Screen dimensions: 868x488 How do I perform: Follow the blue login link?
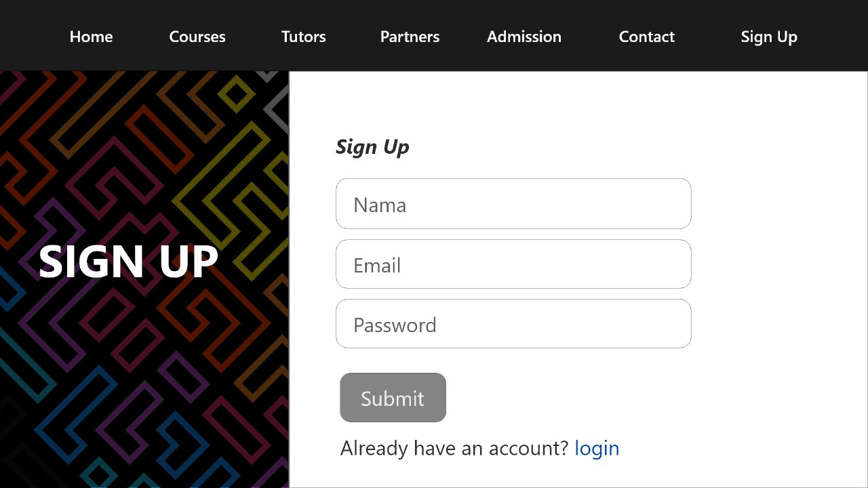point(597,448)
